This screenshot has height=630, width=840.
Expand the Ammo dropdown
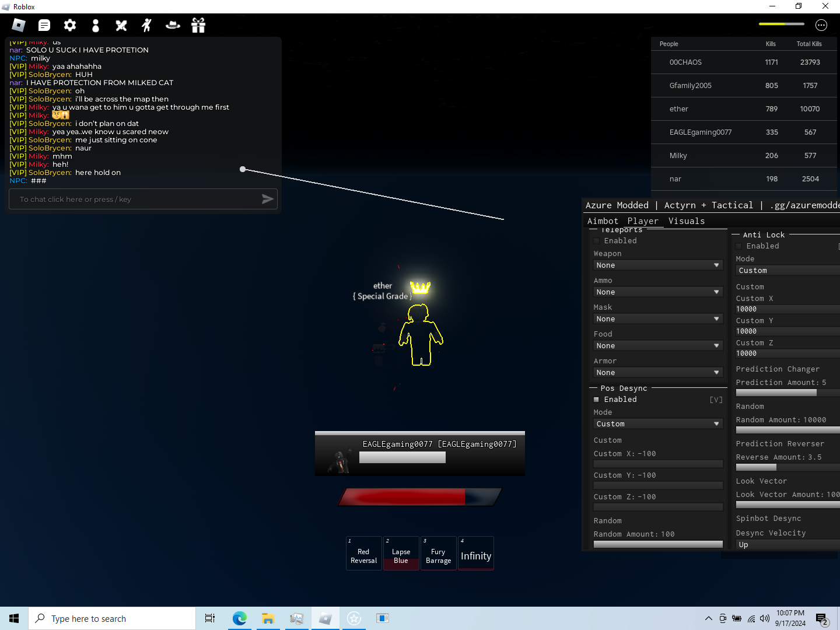[x=658, y=292]
